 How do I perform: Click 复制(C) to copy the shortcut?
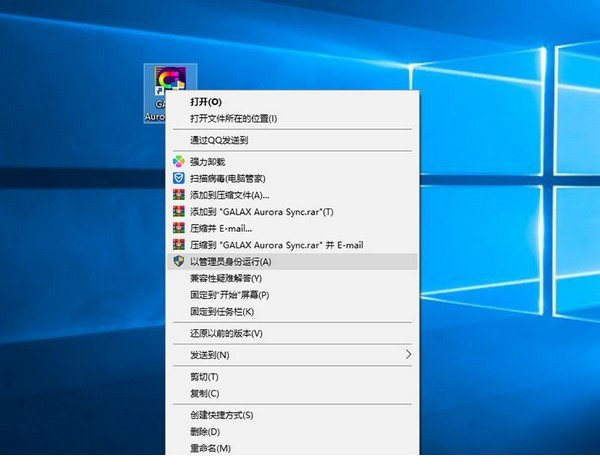(x=204, y=393)
